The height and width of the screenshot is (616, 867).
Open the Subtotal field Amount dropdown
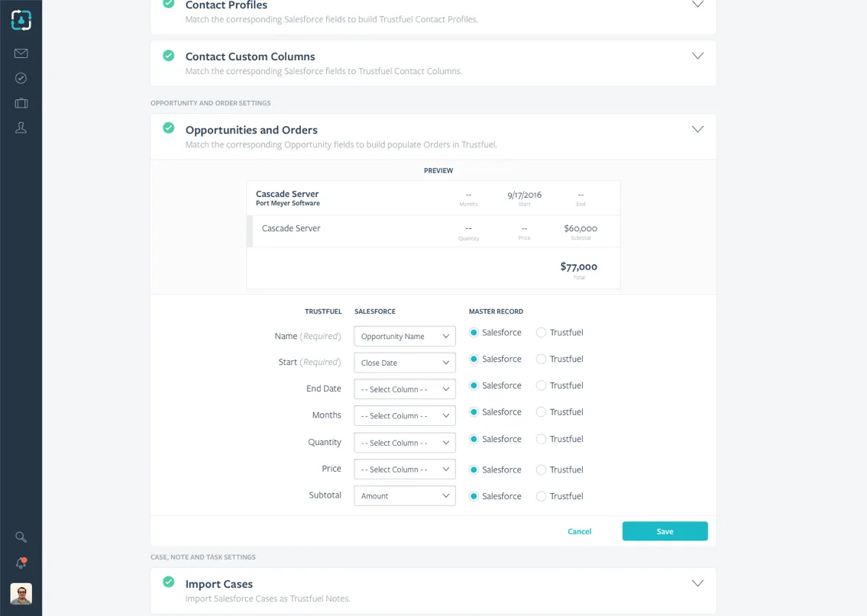click(405, 496)
